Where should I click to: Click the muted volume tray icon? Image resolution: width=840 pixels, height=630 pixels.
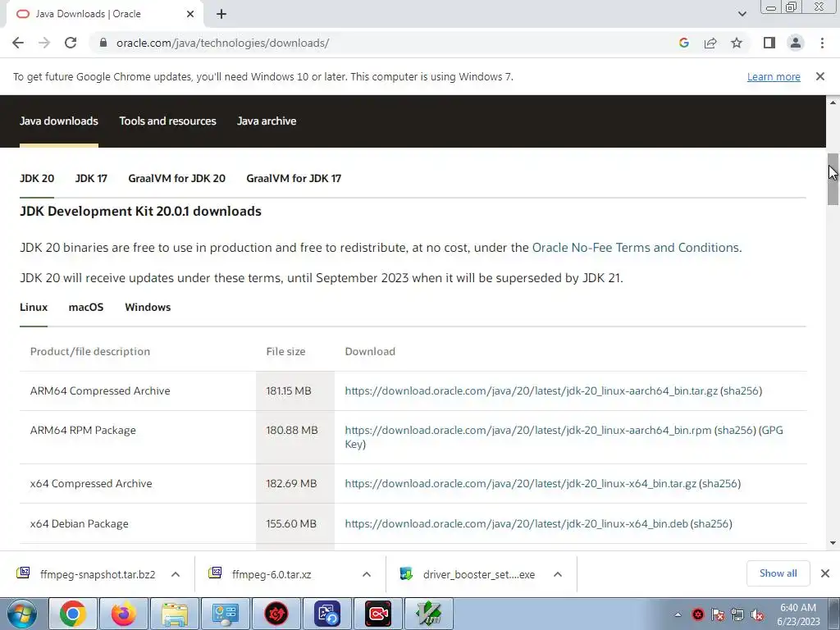(x=757, y=614)
